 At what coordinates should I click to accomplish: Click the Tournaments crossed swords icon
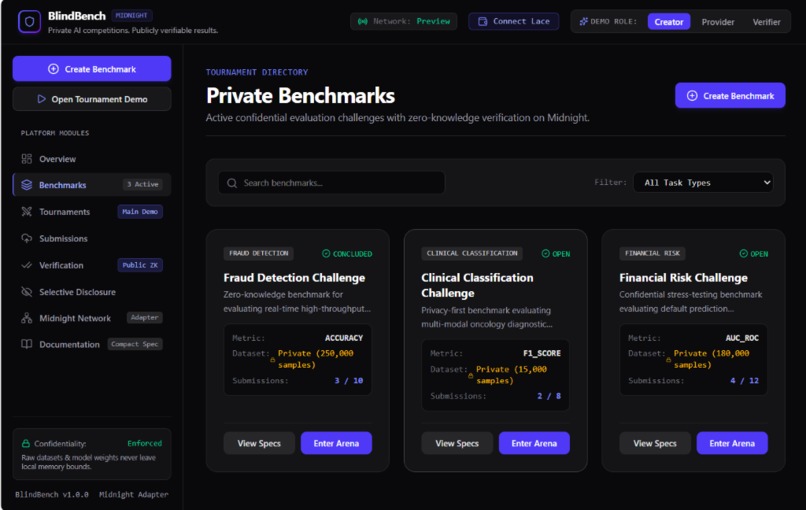(27, 212)
